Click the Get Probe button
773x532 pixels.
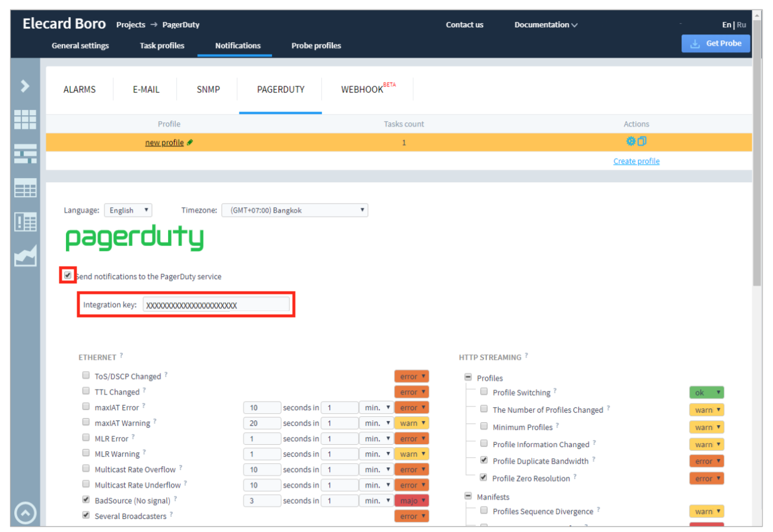click(715, 43)
